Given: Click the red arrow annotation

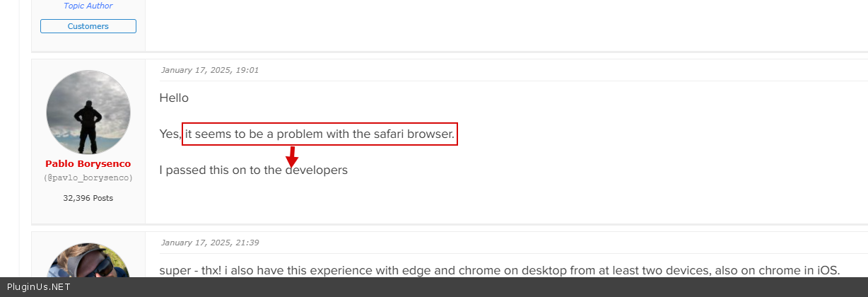Looking at the screenshot, I should coord(291,157).
